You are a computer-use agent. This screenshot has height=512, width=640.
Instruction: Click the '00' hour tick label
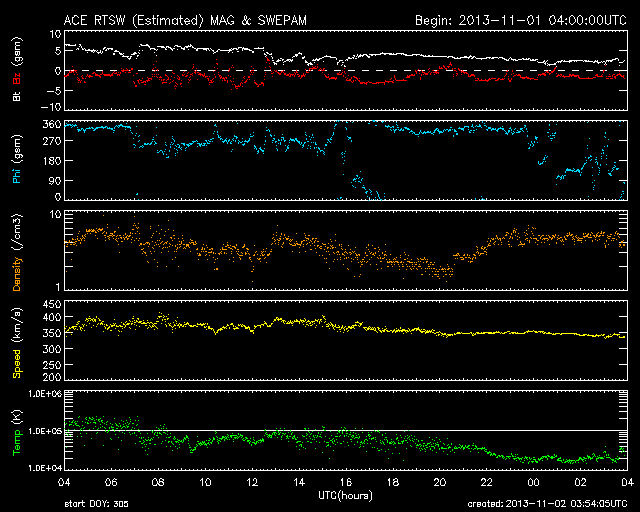[533, 483]
